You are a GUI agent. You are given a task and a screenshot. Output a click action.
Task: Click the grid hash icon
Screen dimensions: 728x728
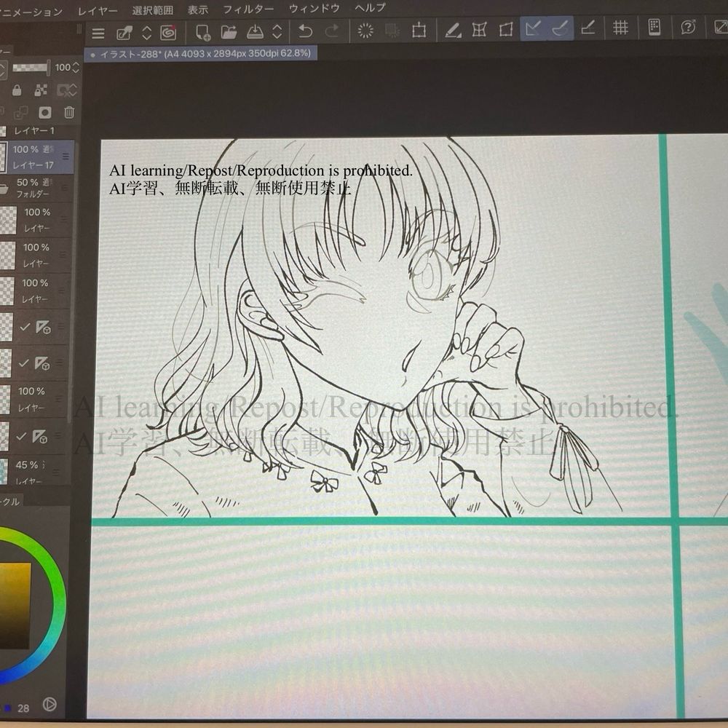620,28
